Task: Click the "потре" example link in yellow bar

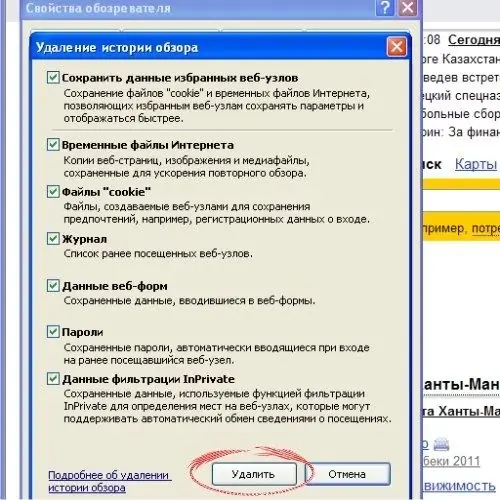Action: coord(486,229)
